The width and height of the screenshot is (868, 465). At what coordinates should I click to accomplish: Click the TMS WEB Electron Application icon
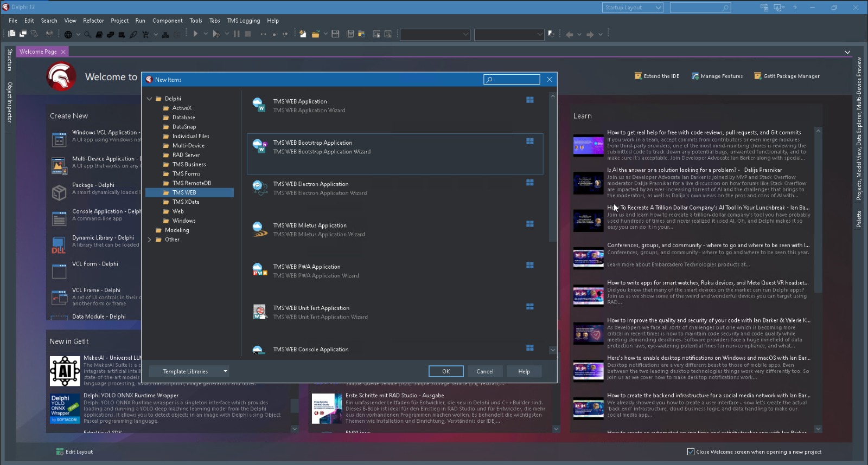(260, 188)
